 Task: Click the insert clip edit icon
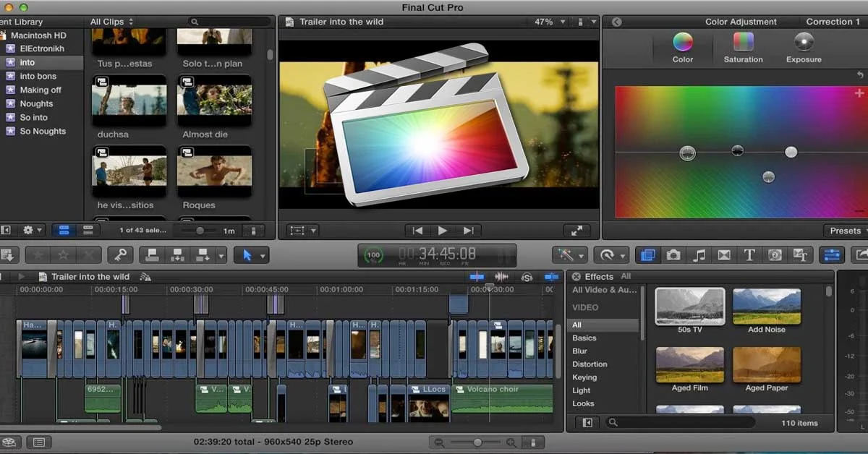pos(177,254)
